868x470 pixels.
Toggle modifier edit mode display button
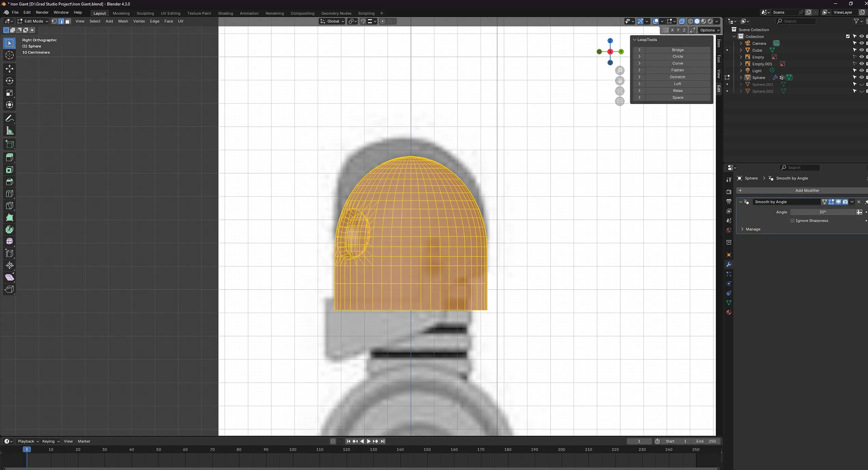[831, 202]
